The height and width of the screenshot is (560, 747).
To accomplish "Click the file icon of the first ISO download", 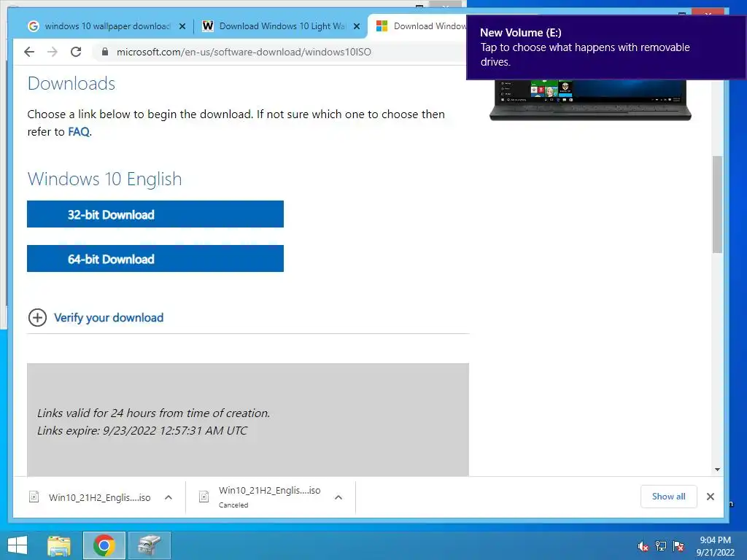I will coord(34,497).
